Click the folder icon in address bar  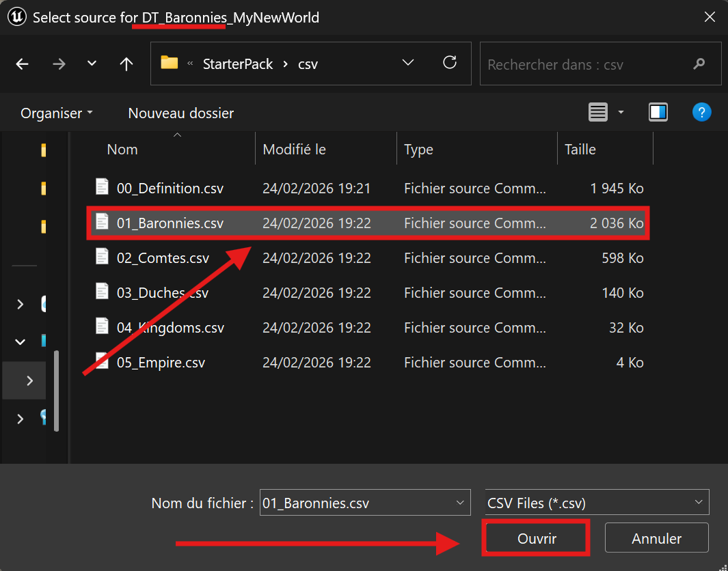[x=169, y=62]
